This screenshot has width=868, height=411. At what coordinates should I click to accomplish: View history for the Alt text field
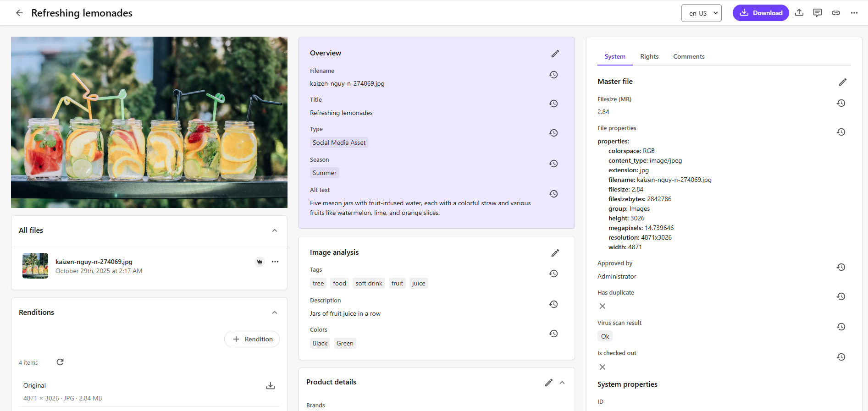[553, 194]
